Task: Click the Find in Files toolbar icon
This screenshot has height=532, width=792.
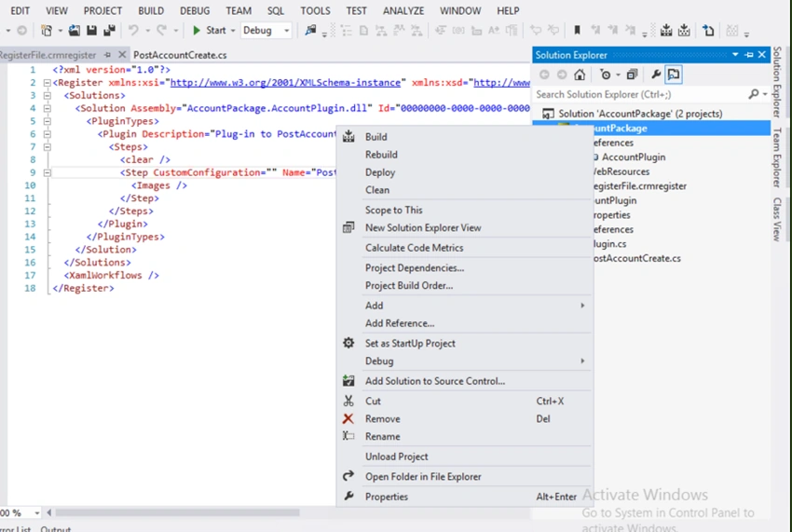Action: click(310, 31)
